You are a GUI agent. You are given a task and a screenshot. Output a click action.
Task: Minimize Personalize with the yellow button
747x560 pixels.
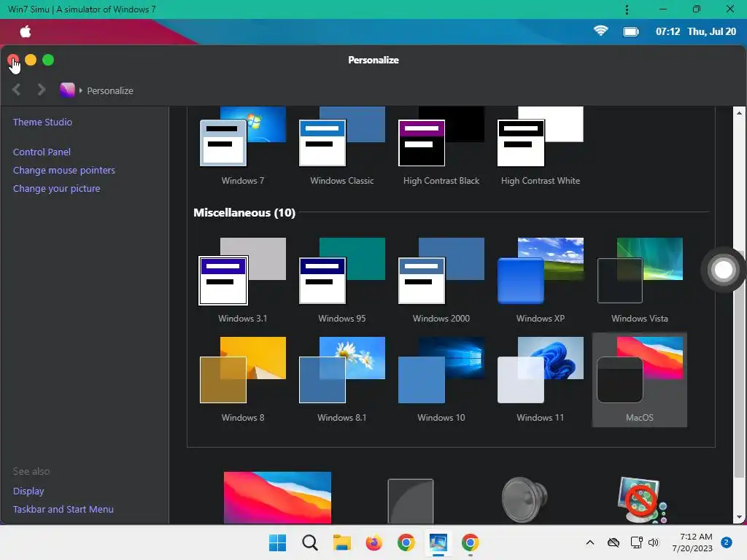tap(31, 60)
